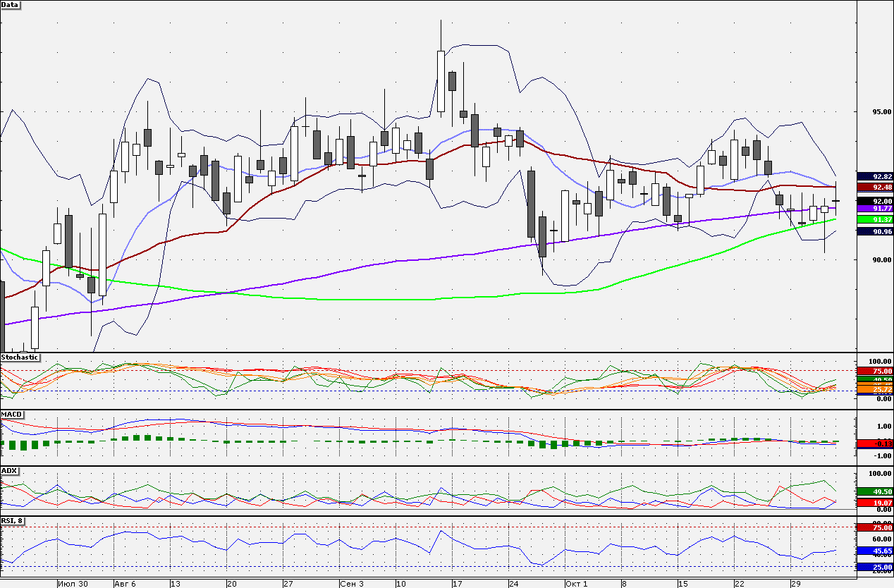Click the Stochastic 100.00 scale label
The width and height of the screenshot is (894, 588).
click(x=880, y=362)
